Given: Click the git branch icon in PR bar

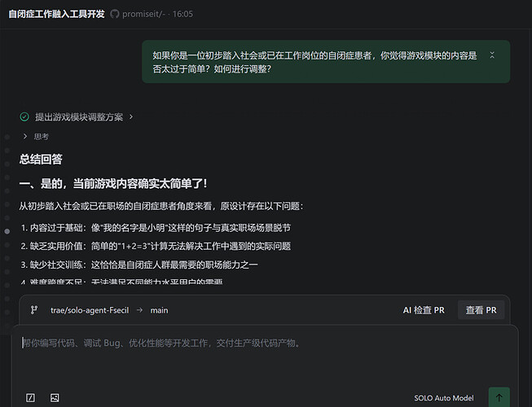Looking at the screenshot, I should tap(34, 310).
